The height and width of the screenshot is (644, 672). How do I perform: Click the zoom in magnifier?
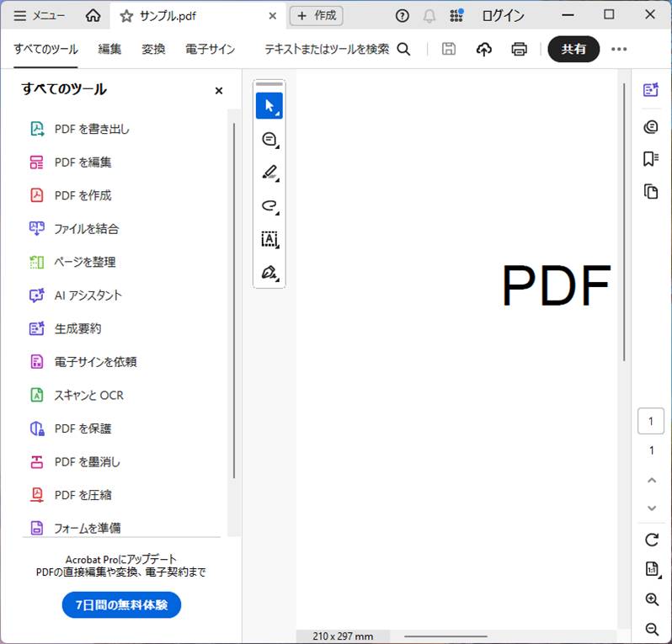(x=652, y=599)
